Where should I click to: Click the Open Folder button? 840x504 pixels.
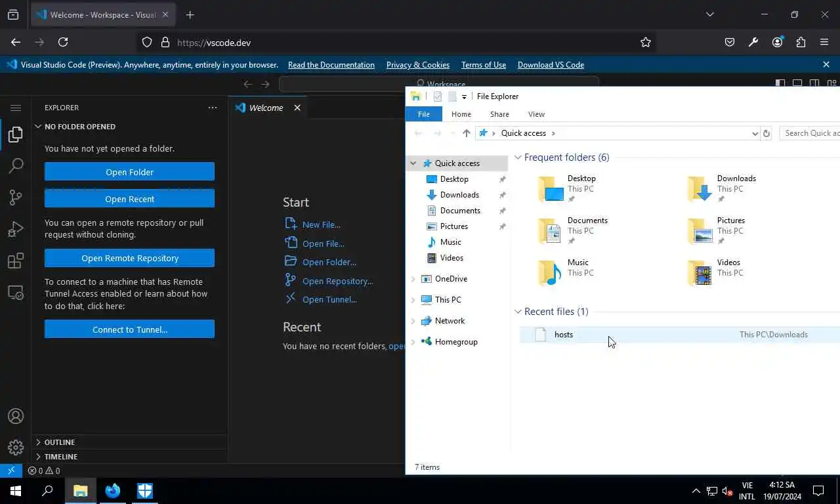coord(129,172)
